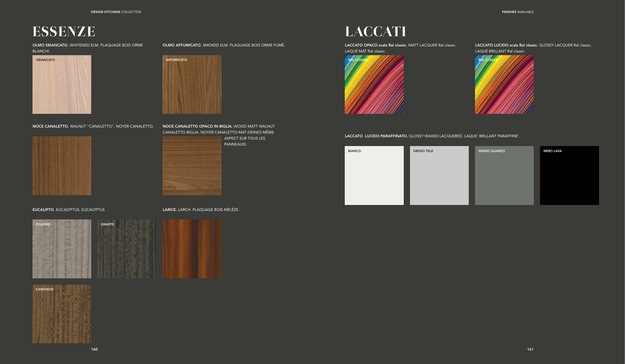Click Design Kitchens Collection header text

point(116,12)
